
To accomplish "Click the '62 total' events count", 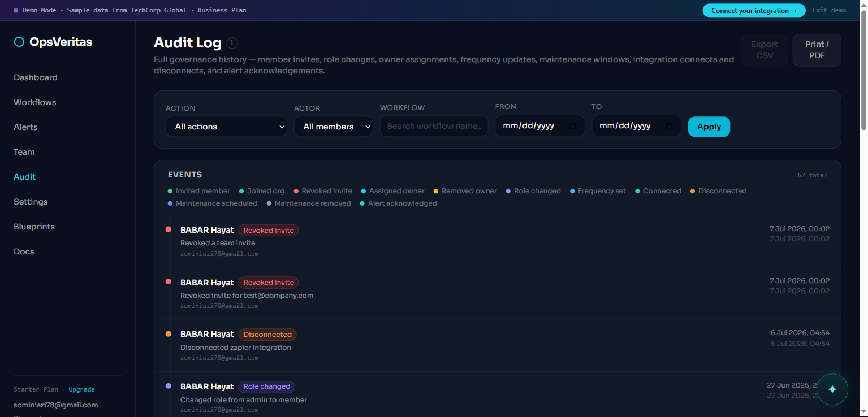I will point(813,175).
